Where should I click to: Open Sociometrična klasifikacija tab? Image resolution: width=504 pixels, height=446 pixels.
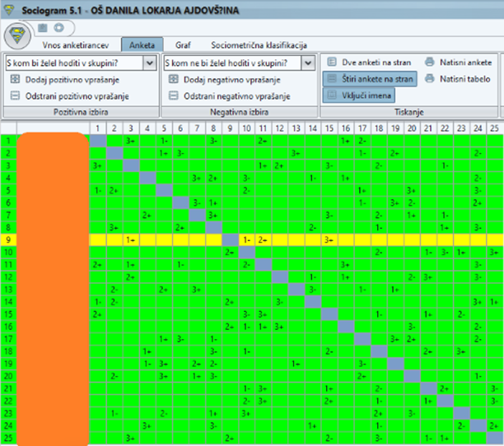point(259,45)
